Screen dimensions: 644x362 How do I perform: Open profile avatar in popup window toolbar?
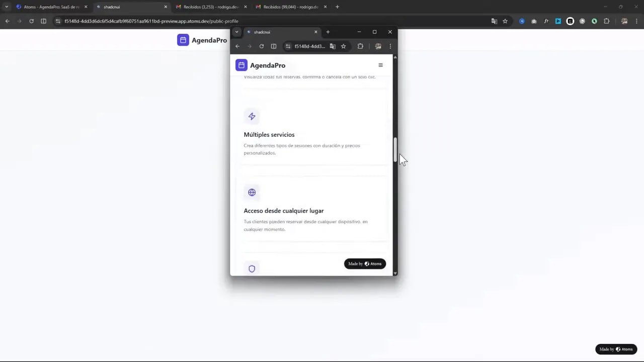[378, 46]
